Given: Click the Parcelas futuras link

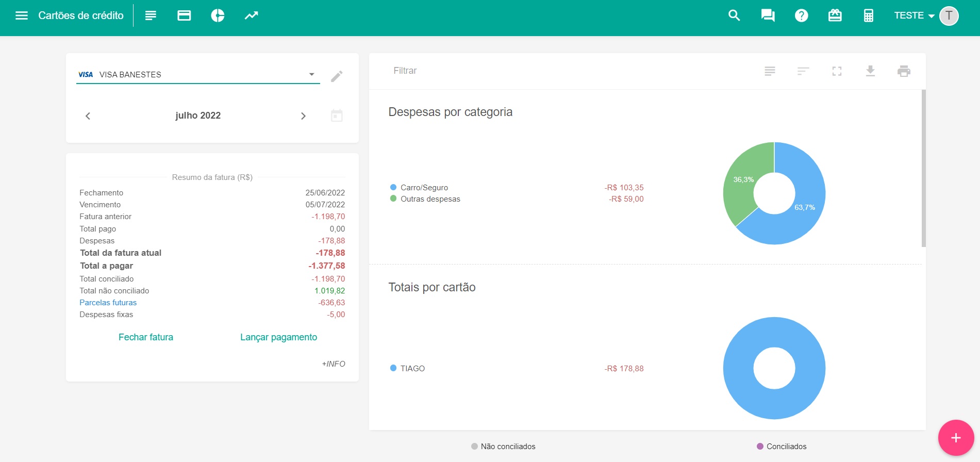Looking at the screenshot, I should tap(108, 303).
